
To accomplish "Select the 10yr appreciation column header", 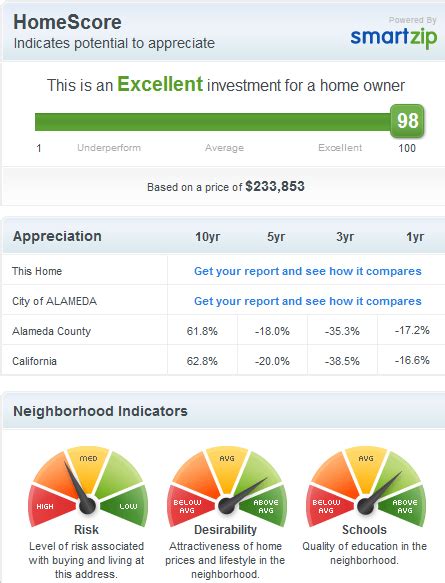I will [x=207, y=236].
